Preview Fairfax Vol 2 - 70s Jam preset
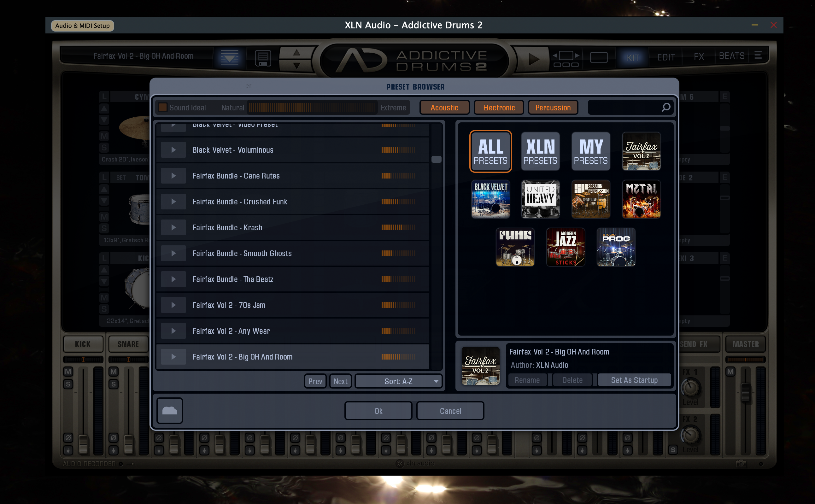The image size is (815, 504). [x=173, y=305]
